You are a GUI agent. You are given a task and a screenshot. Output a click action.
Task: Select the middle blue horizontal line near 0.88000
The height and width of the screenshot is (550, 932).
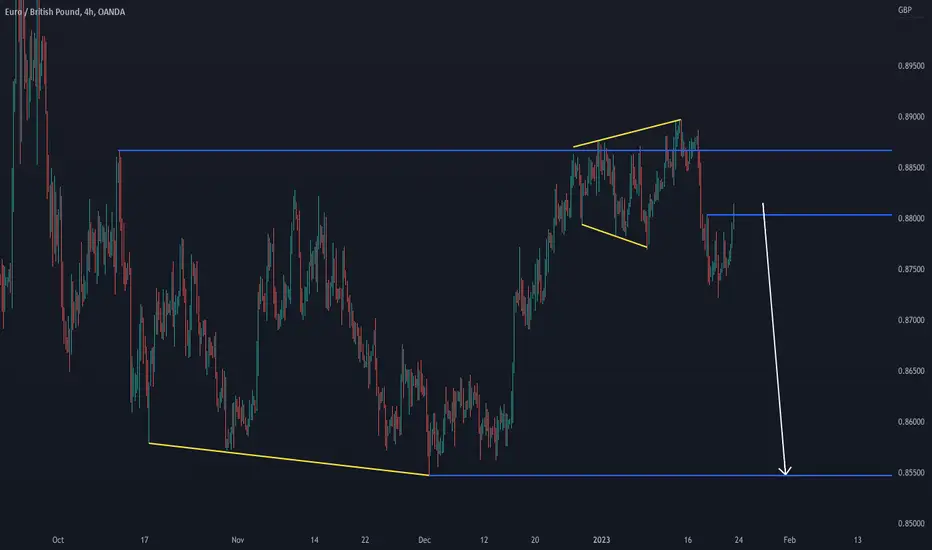click(799, 215)
